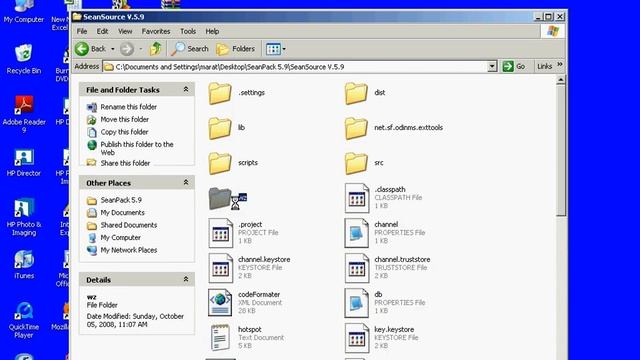The image size is (640, 360).
Task: Select HP Photo & Imaging desktop shortcut
Action: [x=24, y=218]
